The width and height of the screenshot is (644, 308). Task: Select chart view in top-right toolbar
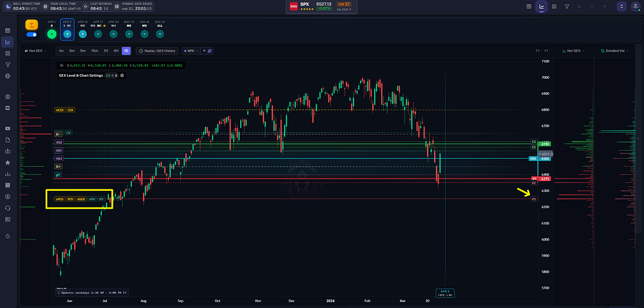(x=542, y=6)
